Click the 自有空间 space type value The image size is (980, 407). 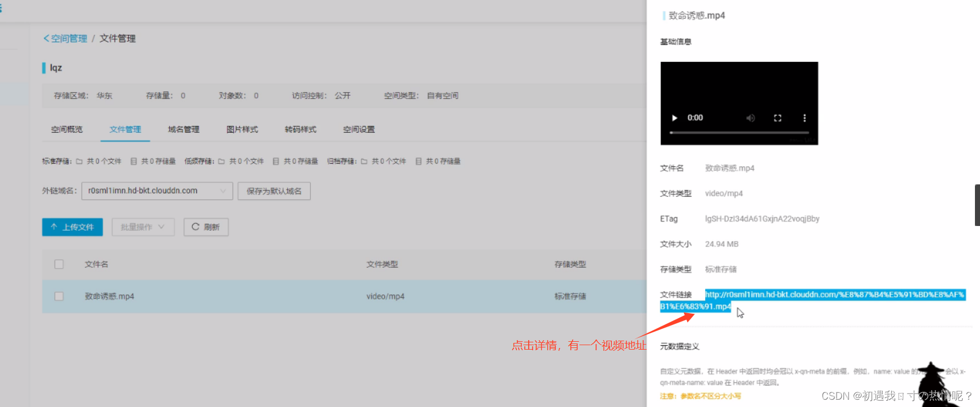tap(443, 96)
